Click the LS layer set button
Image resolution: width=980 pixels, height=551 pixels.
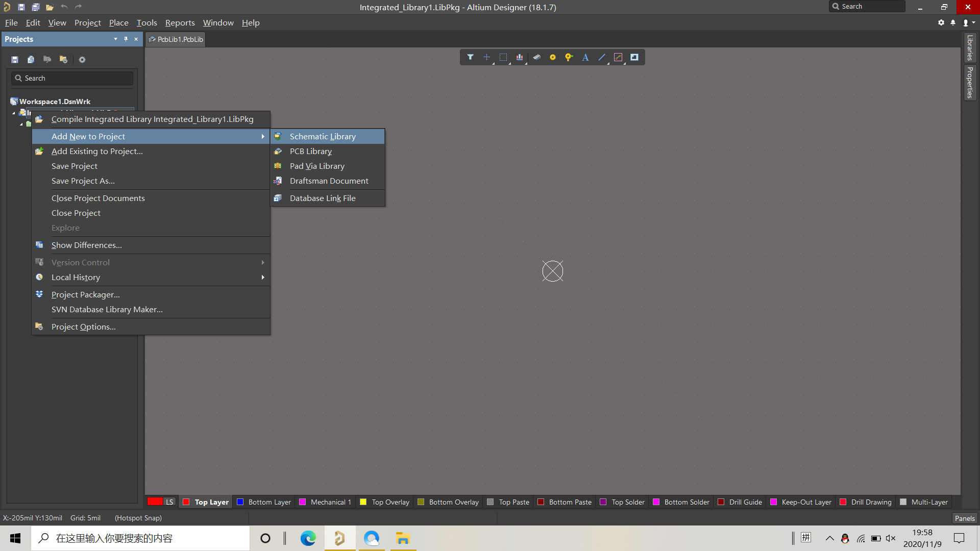coord(169,502)
